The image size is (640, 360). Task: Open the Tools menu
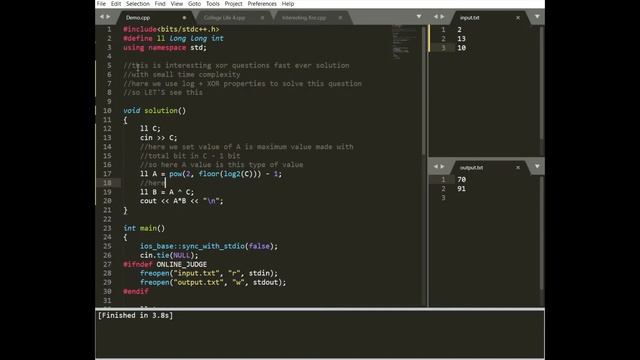click(x=213, y=4)
